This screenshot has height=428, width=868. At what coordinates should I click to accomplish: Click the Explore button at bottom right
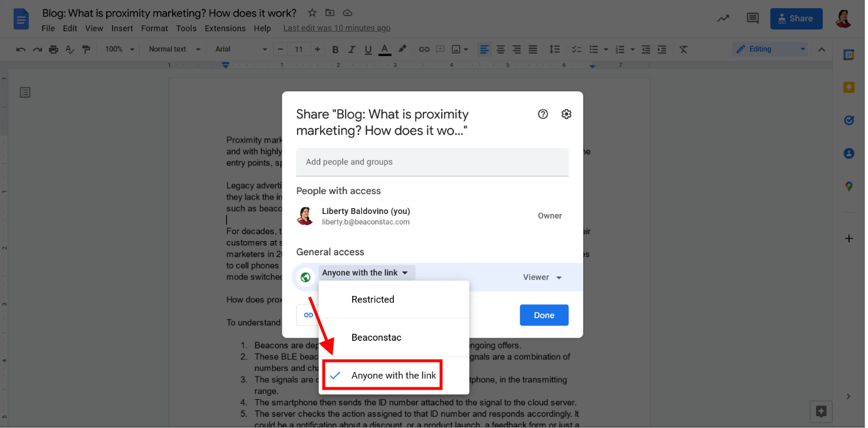pyautogui.click(x=821, y=411)
